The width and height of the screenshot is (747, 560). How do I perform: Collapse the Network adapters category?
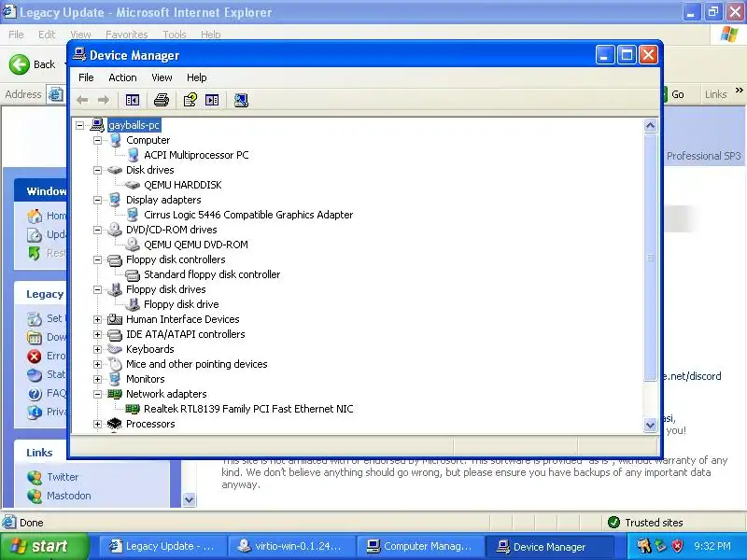tap(98, 394)
